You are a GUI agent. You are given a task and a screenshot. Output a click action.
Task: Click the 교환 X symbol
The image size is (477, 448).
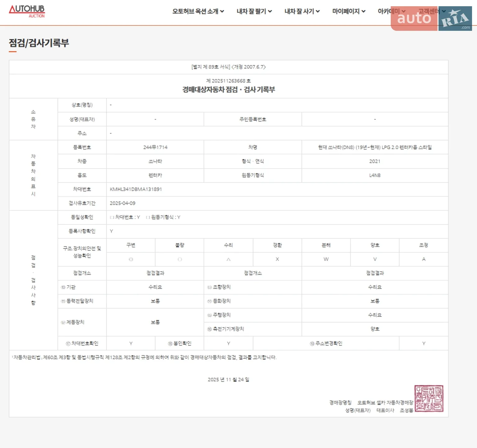click(x=277, y=259)
